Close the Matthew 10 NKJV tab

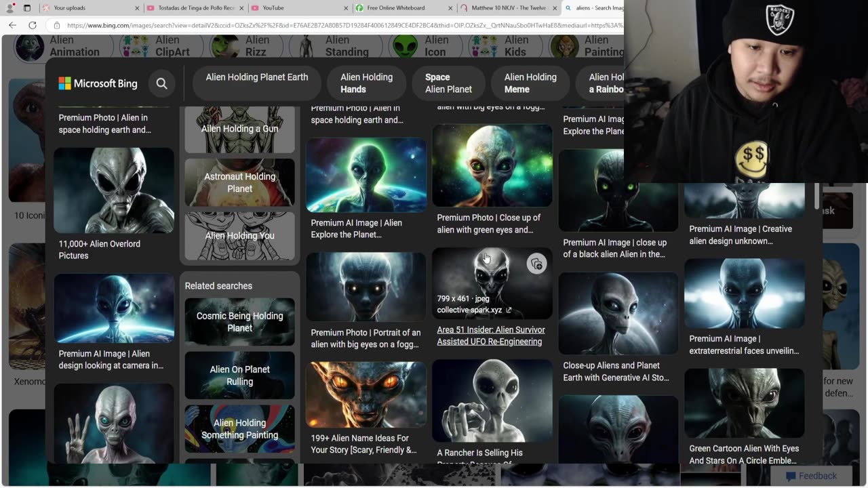[x=555, y=8]
